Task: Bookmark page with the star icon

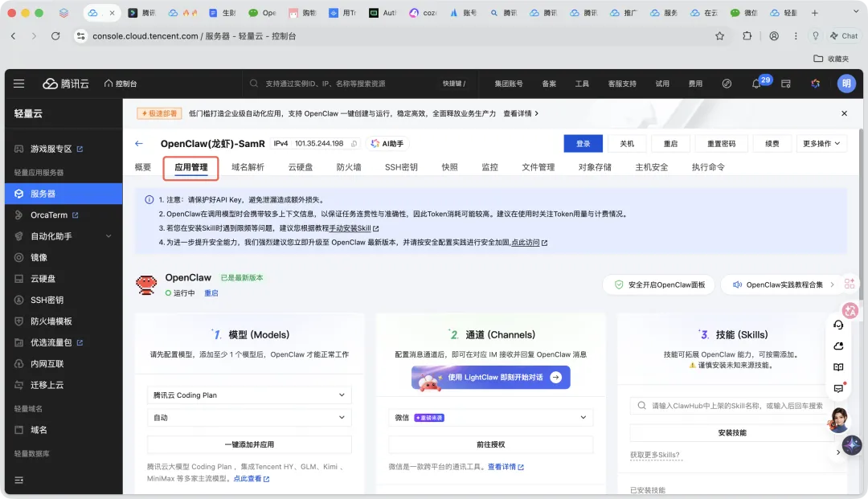Action: click(719, 36)
